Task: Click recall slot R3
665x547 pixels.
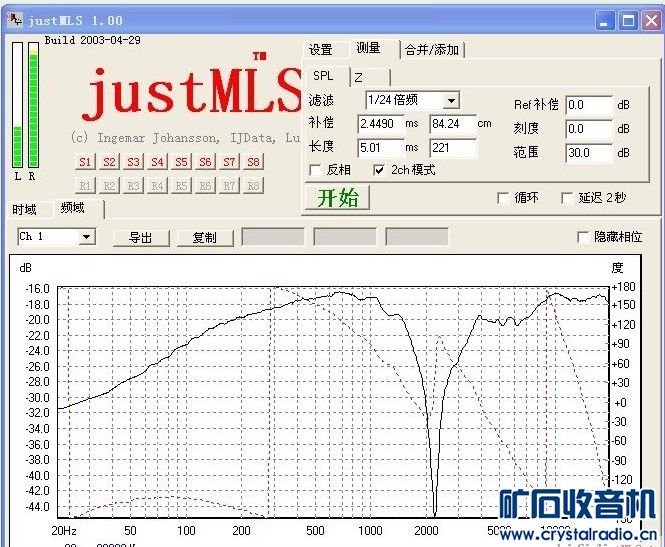Action: 133,186
